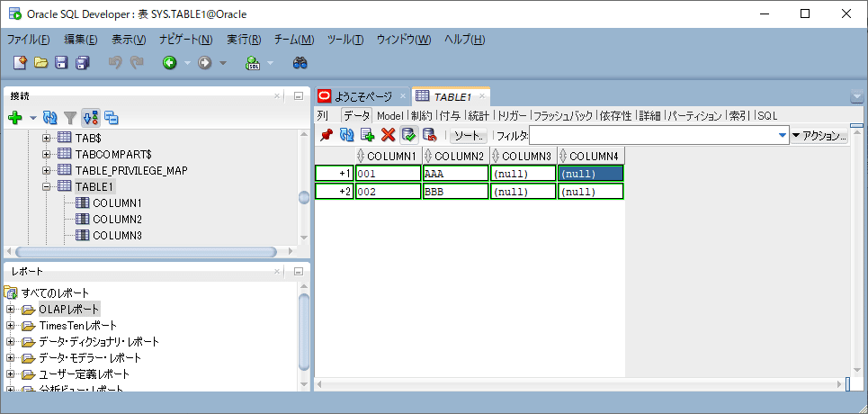Image resolution: width=868 pixels, height=414 pixels.
Task: Close the ようこそページ tab
Action: (x=402, y=96)
